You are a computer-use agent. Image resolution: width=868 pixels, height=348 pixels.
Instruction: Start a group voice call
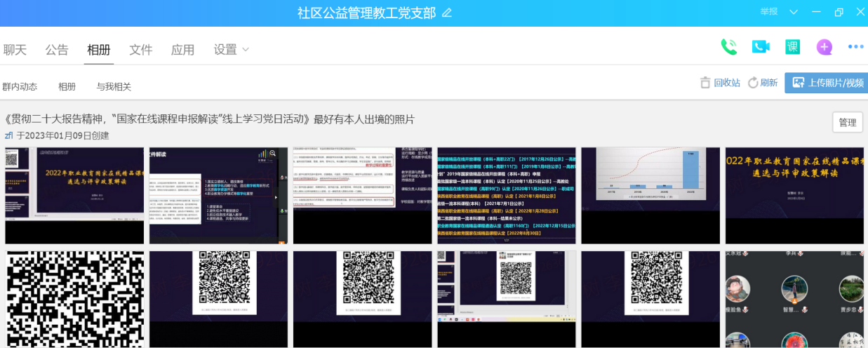pyautogui.click(x=729, y=47)
